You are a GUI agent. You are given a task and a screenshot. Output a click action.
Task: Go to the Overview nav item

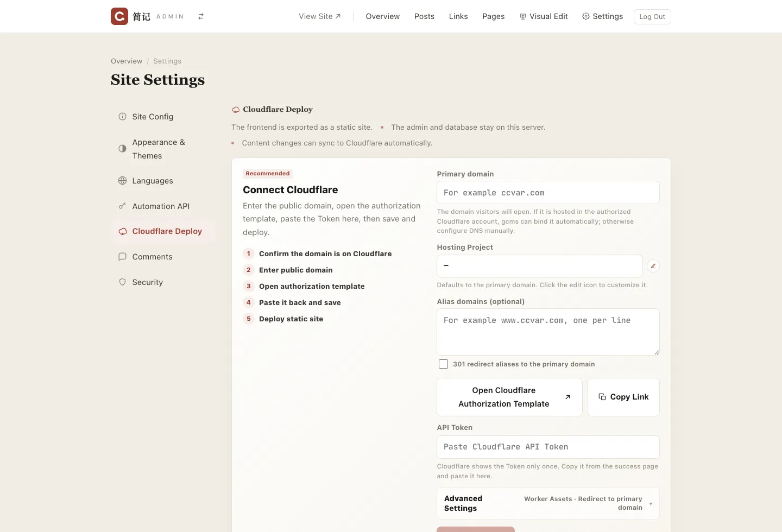(x=383, y=16)
